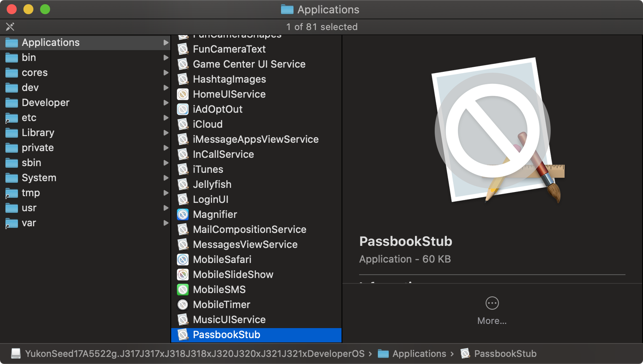
Task: Click the PassbookStub preview thumbnail
Action: point(498,131)
